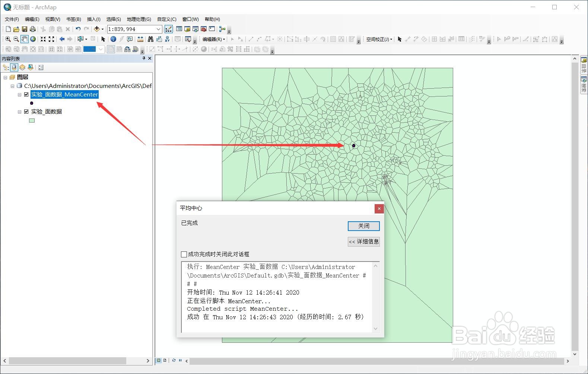This screenshot has height=374, width=588.
Task: Open the Find binoculars tool
Action: (x=150, y=39)
